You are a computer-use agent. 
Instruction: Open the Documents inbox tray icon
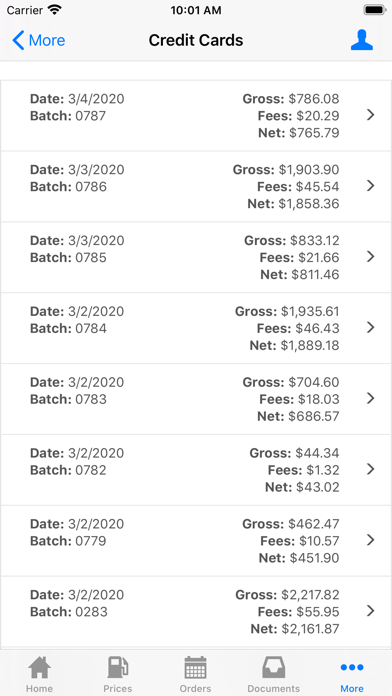[x=273, y=667]
